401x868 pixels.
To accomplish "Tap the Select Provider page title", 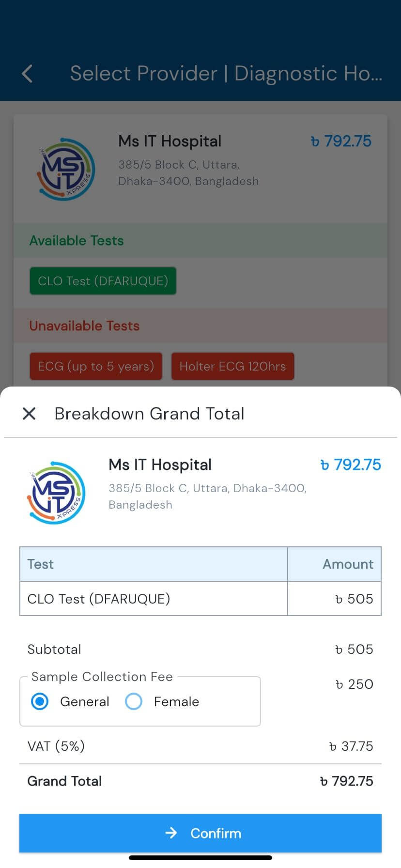I will (226, 74).
